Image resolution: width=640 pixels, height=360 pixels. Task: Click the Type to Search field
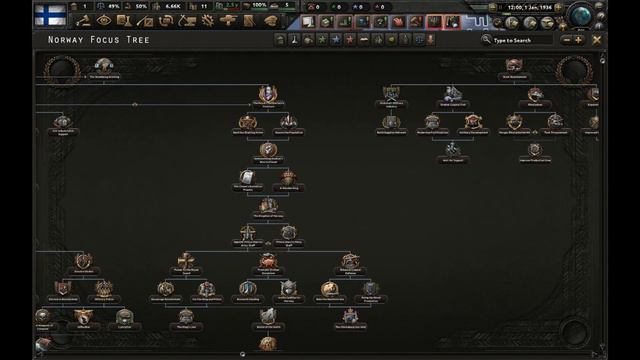tap(517, 40)
